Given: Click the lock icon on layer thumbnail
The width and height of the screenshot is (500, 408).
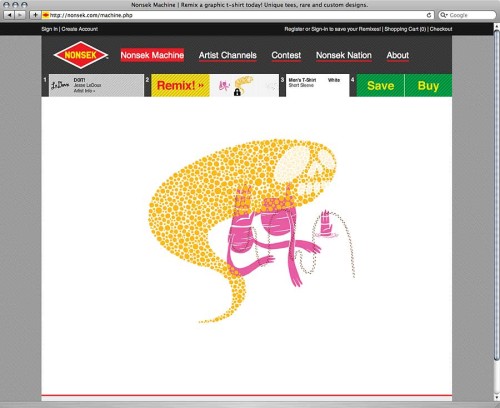Looking at the screenshot, I should (x=237, y=92).
